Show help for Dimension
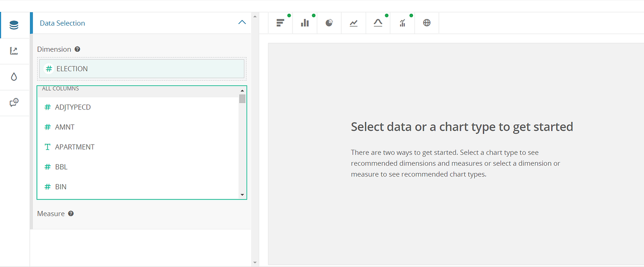The height and width of the screenshot is (267, 644). (x=77, y=49)
